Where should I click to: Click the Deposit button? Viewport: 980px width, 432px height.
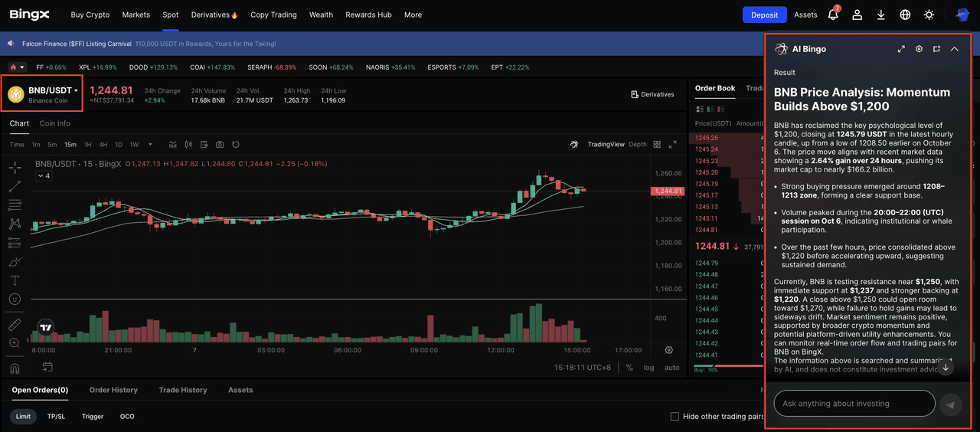pos(764,15)
